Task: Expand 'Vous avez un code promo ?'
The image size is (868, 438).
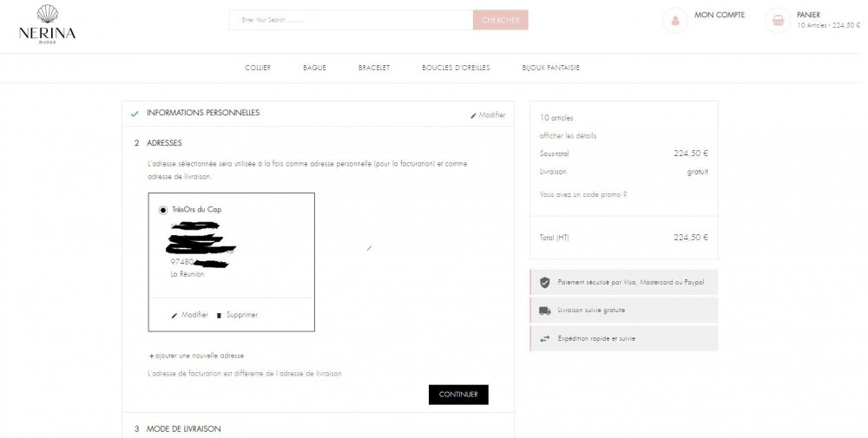Action: click(x=582, y=194)
